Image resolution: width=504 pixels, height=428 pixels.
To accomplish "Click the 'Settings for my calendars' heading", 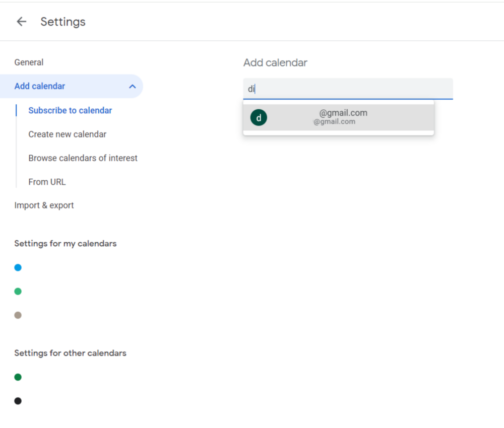I will click(66, 244).
